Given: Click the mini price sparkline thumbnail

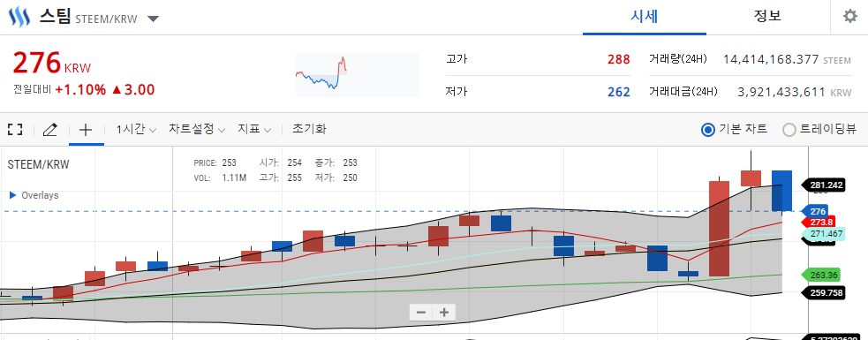Looking at the screenshot, I should coord(357,75).
